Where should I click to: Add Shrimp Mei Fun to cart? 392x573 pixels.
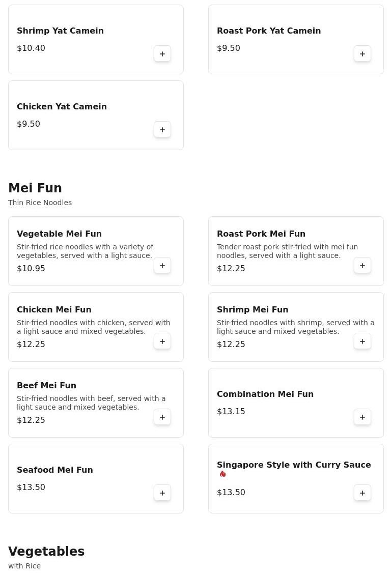(x=362, y=341)
